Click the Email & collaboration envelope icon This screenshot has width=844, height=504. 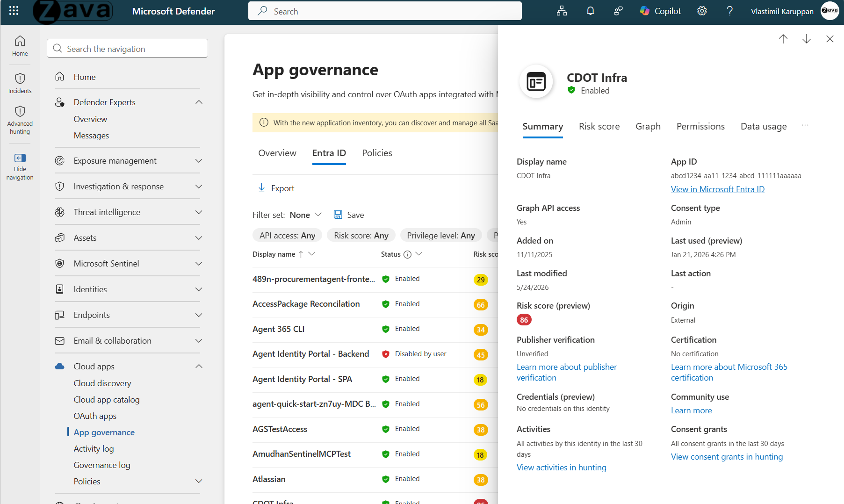[x=60, y=341]
